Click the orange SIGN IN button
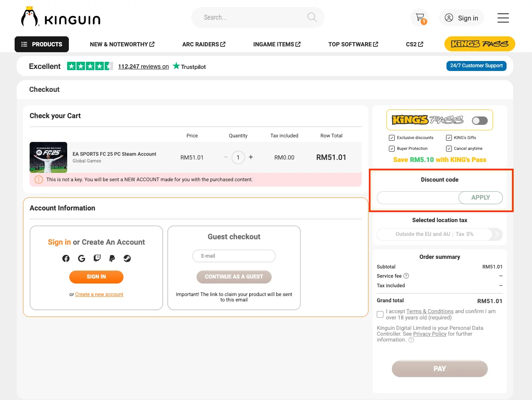532x400 pixels. point(96,277)
